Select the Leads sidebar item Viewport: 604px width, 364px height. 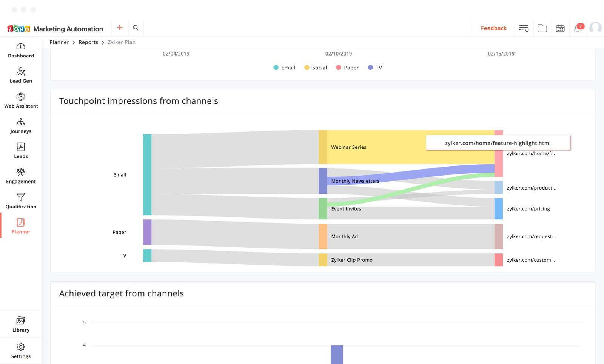tap(21, 151)
